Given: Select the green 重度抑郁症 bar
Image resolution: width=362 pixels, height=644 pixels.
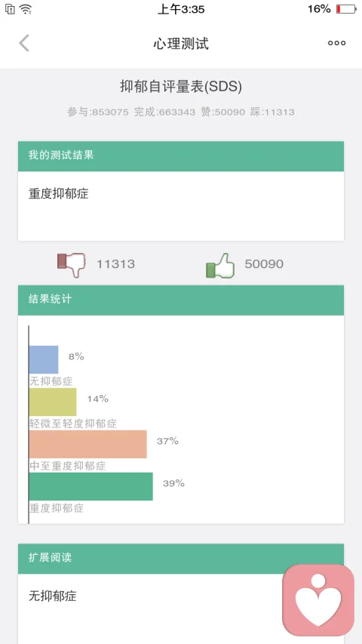Looking at the screenshot, I should (90, 486).
